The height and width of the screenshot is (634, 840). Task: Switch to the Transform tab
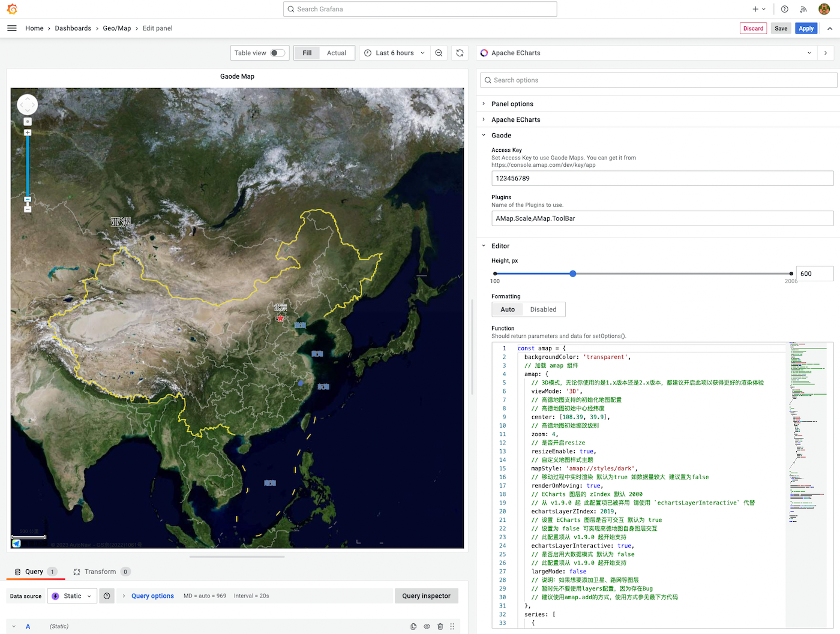point(101,572)
